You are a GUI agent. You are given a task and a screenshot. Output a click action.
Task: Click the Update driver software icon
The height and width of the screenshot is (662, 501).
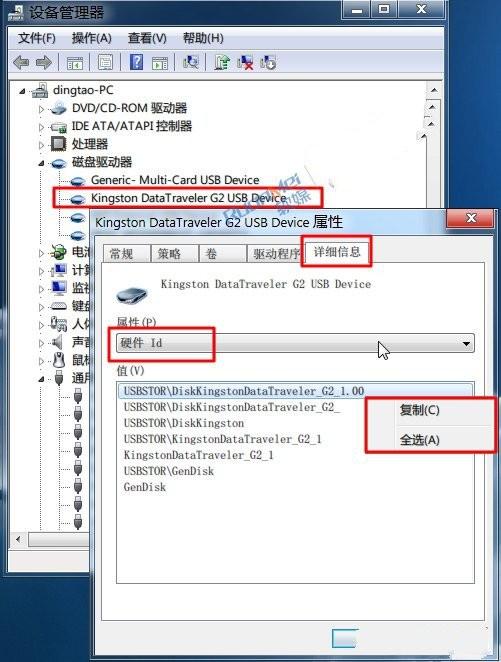point(222,62)
